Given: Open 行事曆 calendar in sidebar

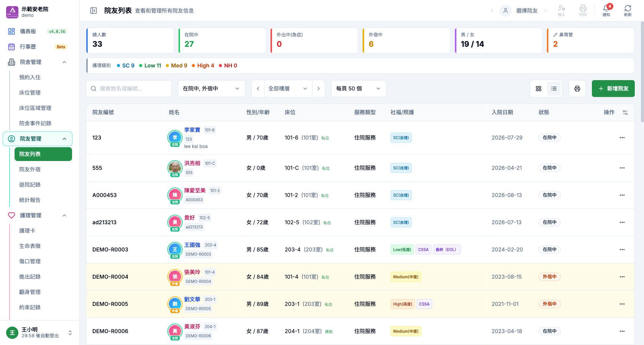Looking at the screenshot, I should click(x=38, y=47).
